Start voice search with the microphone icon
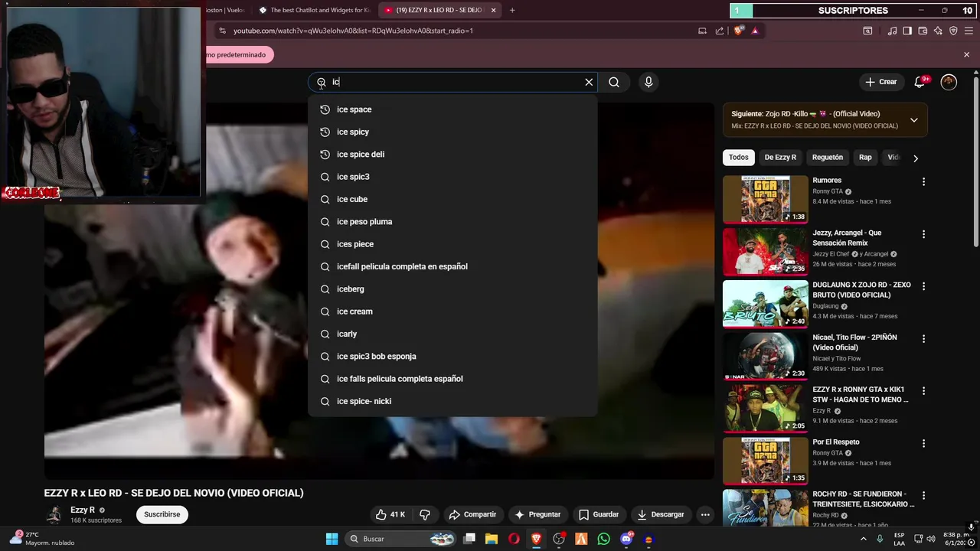Viewport: 980px width, 551px height. click(648, 82)
